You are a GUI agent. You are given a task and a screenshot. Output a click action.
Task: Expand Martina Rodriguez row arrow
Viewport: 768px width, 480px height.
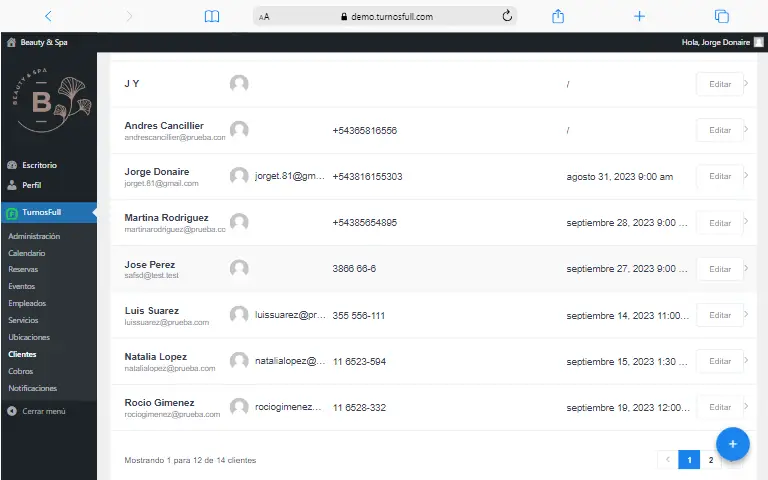click(x=746, y=222)
